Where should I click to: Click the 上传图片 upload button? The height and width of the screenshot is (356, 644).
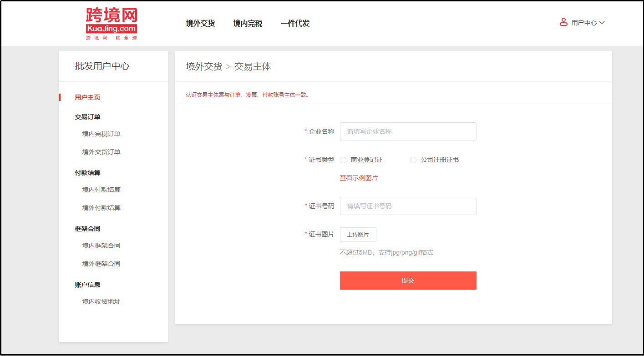click(x=358, y=235)
